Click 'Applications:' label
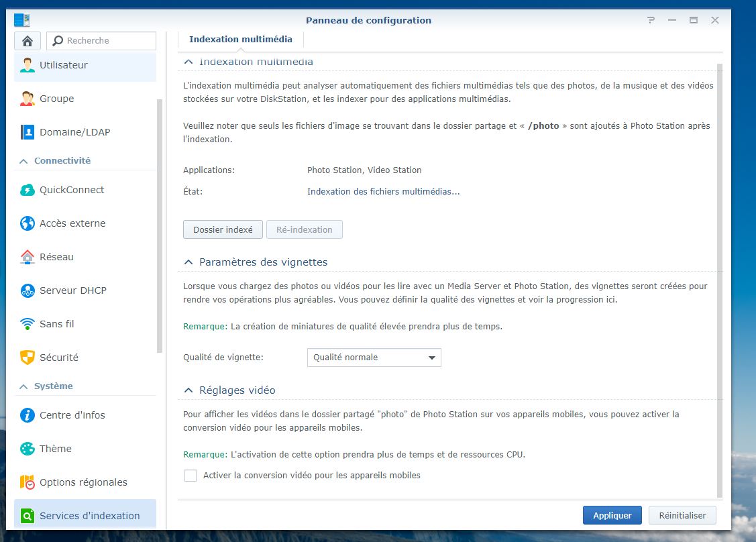 click(x=209, y=170)
